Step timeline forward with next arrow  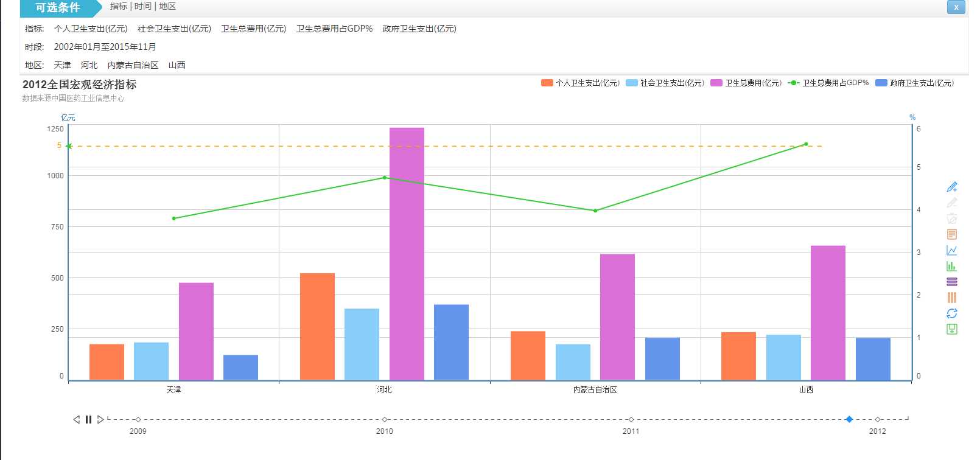coord(100,419)
